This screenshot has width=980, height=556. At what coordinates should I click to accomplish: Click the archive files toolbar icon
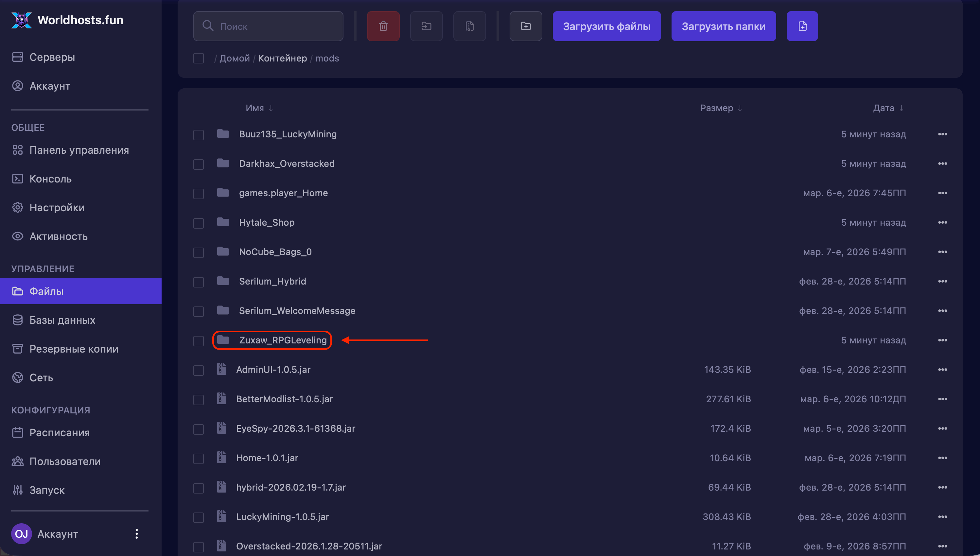click(x=469, y=26)
